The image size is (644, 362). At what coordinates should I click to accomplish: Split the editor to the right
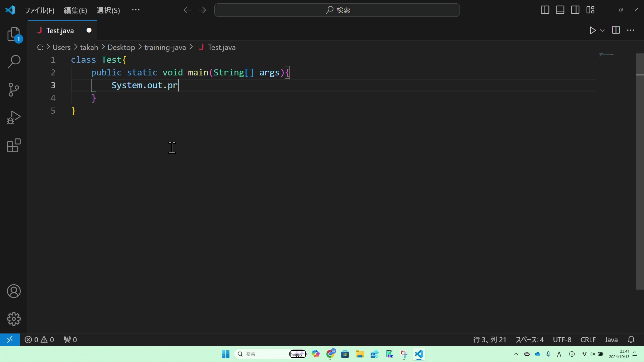616,30
